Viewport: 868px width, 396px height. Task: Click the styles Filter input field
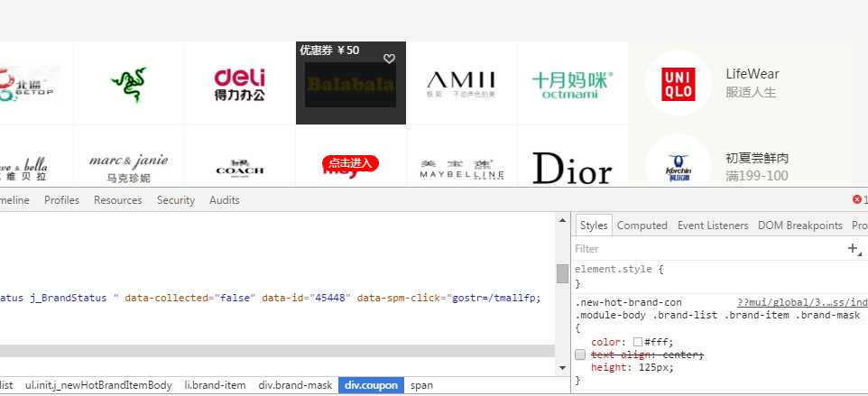click(x=708, y=249)
